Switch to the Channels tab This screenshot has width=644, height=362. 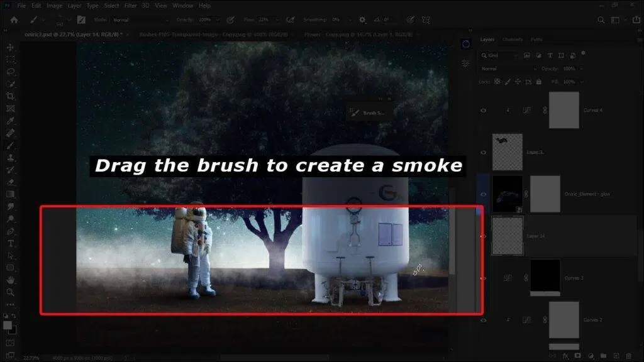pyautogui.click(x=513, y=40)
